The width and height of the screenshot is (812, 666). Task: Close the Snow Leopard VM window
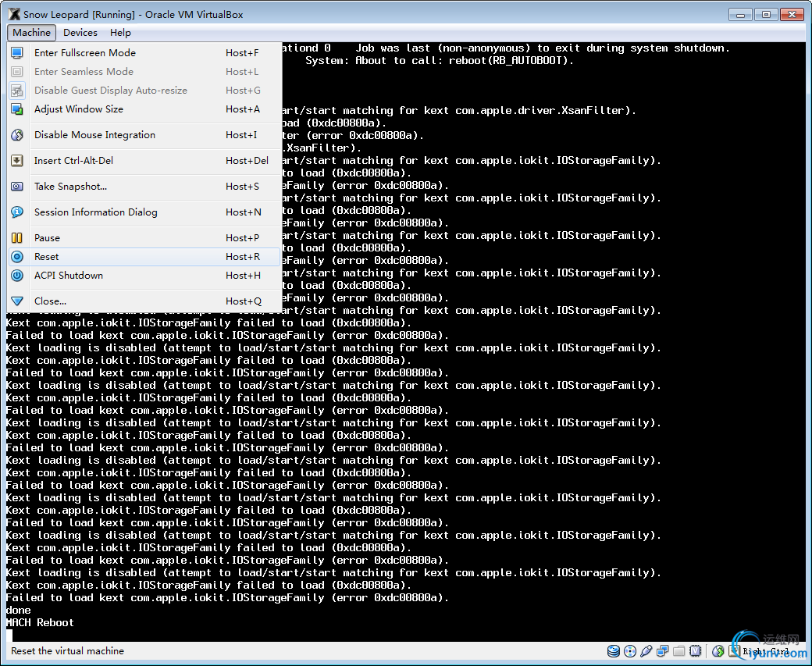pyautogui.click(x=792, y=15)
